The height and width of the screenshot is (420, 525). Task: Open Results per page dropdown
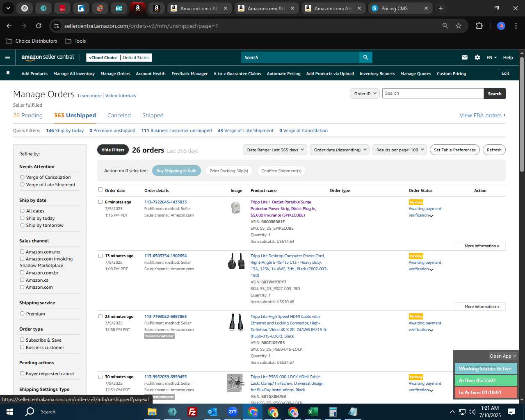[x=400, y=150]
